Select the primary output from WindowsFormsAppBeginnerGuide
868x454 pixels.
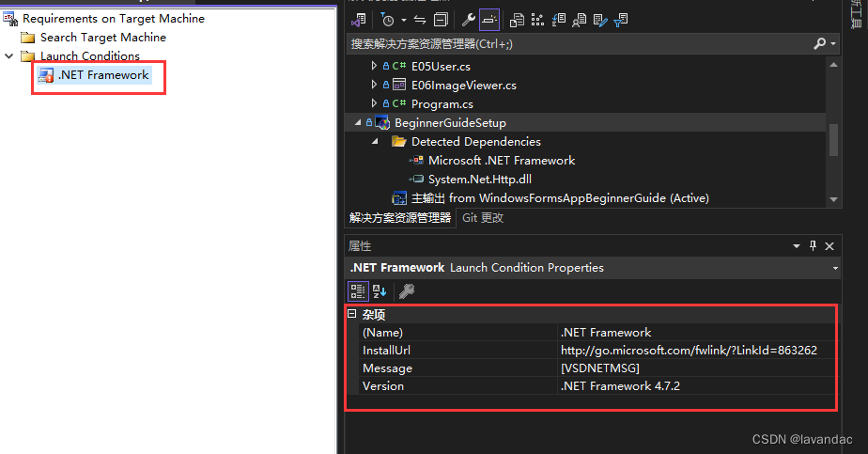coord(560,198)
